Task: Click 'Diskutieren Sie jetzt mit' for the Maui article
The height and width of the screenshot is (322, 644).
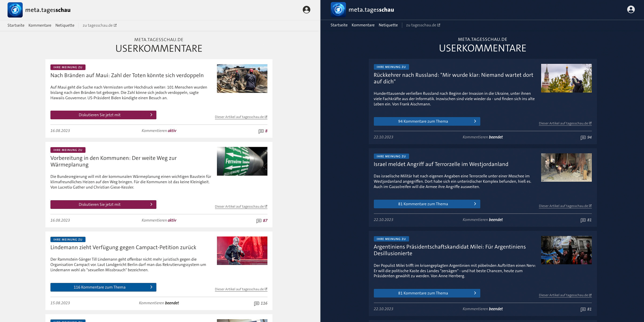Action: (x=103, y=115)
